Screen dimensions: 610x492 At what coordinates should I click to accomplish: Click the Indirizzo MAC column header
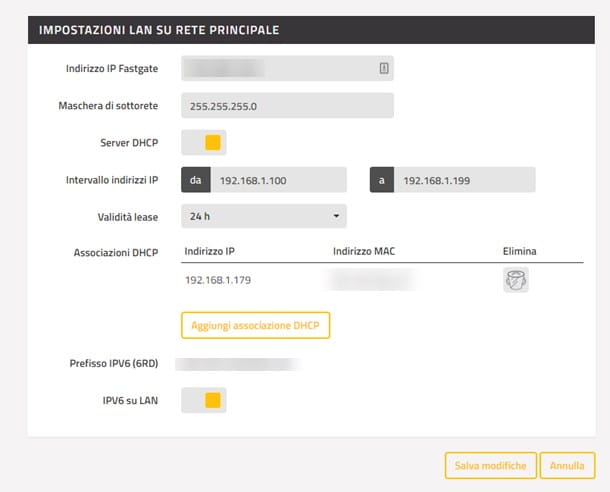click(364, 251)
